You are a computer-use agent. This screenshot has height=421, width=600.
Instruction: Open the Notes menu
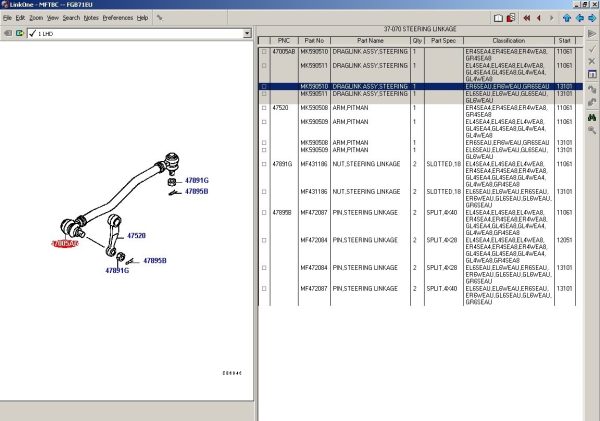coord(91,18)
